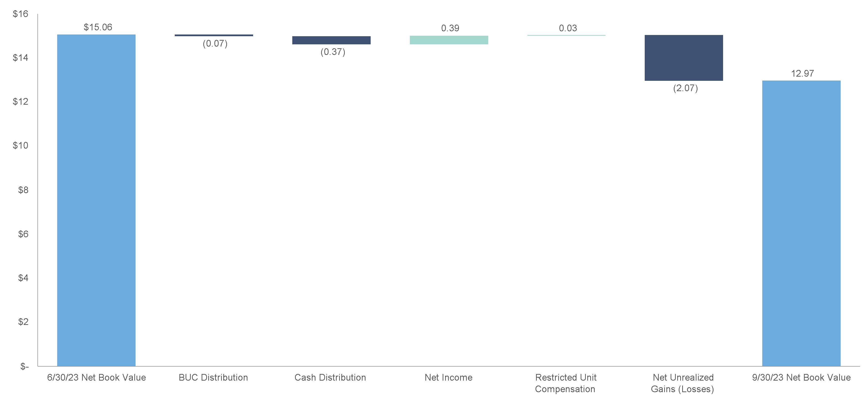This screenshot has height=405, width=868.
Task: Click the BUC Distribution axis label
Action: click(x=213, y=377)
